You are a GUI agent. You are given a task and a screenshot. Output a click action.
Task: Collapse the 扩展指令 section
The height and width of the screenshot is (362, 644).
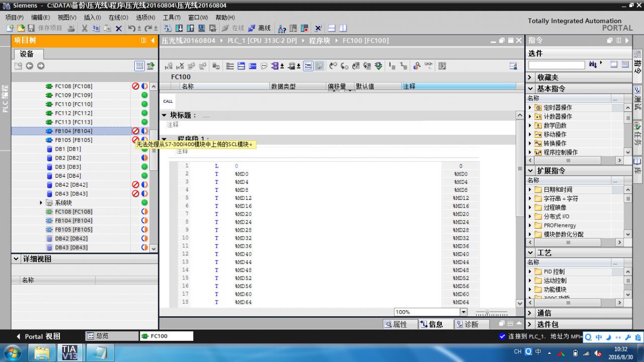(530, 171)
